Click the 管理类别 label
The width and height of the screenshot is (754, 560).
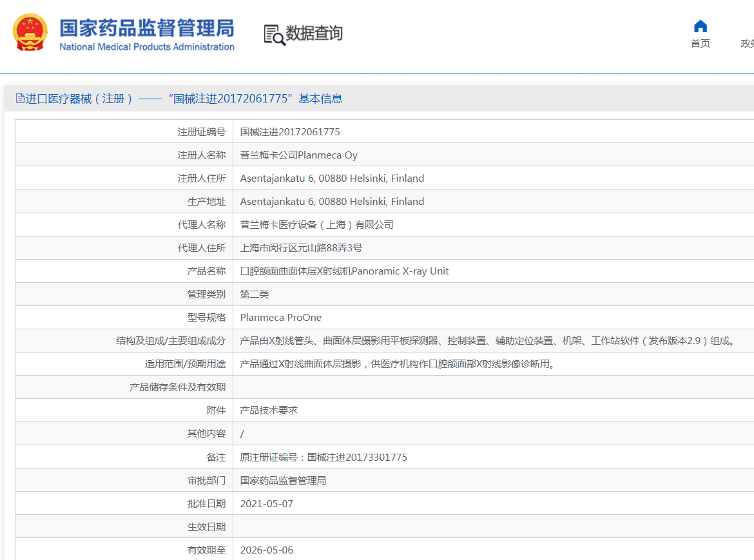(206, 294)
